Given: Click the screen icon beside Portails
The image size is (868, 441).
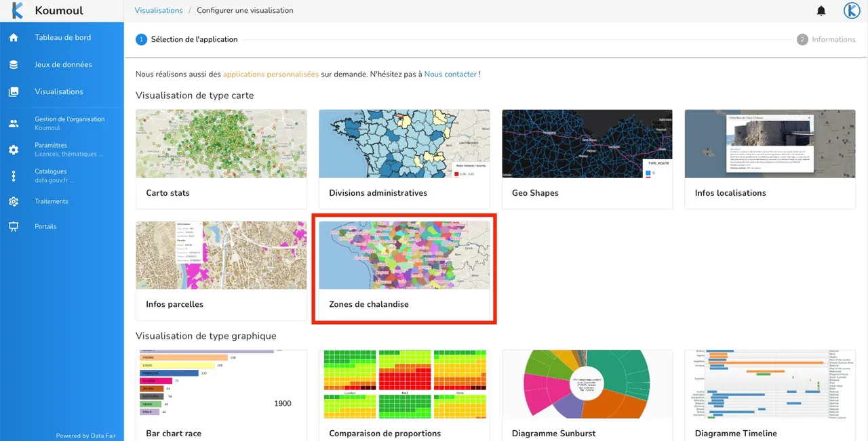Looking at the screenshot, I should point(14,227).
